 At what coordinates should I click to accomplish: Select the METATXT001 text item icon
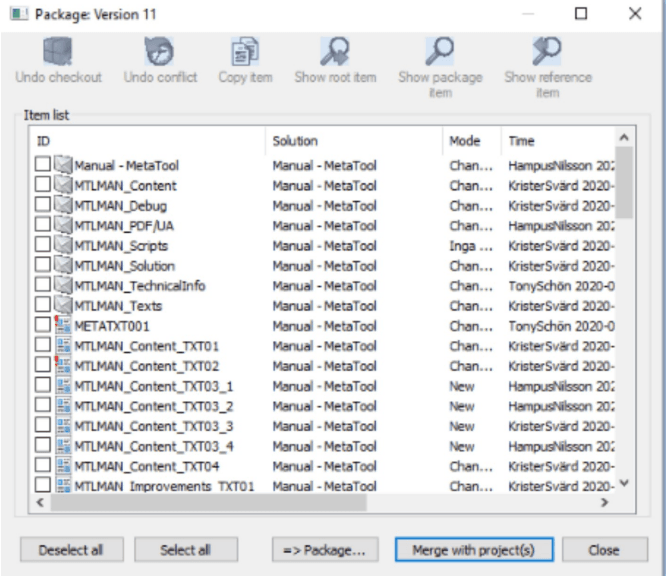pos(63,325)
